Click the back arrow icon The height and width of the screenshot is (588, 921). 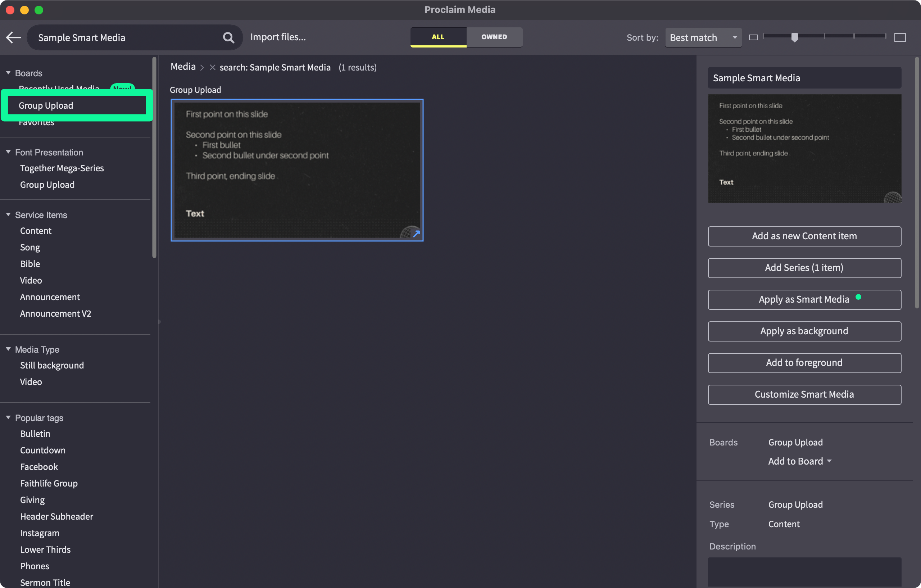tap(13, 37)
